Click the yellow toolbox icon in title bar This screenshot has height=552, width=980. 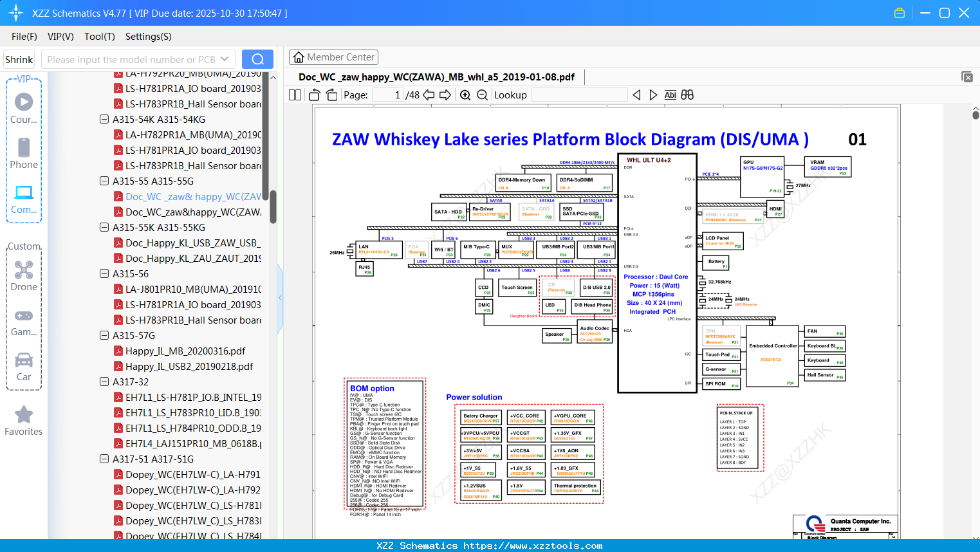pyautogui.click(x=900, y=13)
